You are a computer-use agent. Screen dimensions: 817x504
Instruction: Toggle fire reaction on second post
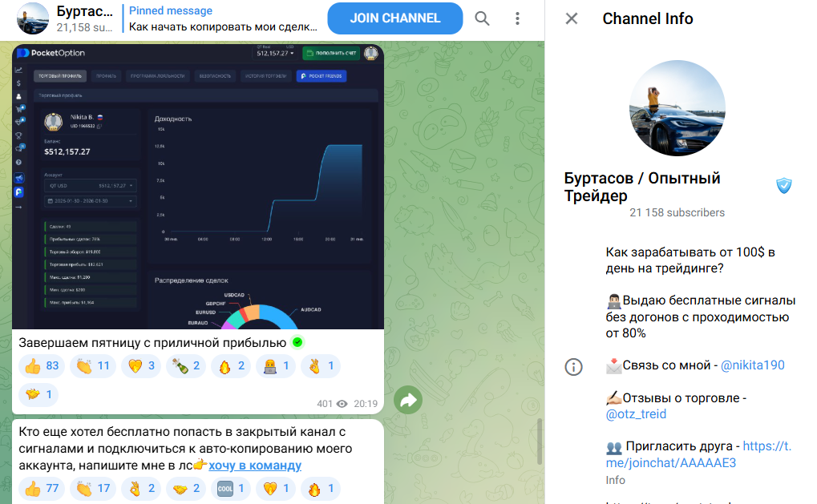[x=321, y=489]
